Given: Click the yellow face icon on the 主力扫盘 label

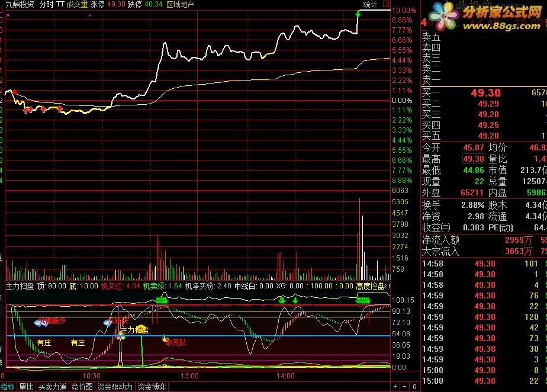Looking at the screenshot, I should click(140, 329).
